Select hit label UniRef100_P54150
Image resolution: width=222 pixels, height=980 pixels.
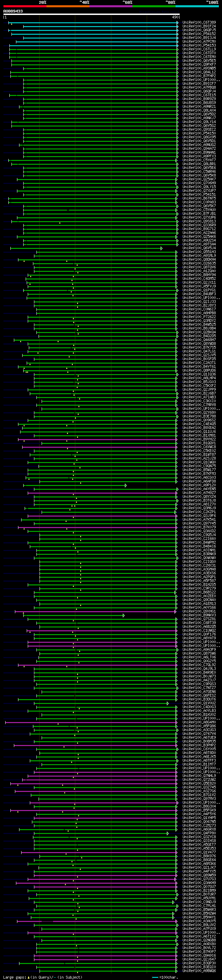click(x=199, y=133)
